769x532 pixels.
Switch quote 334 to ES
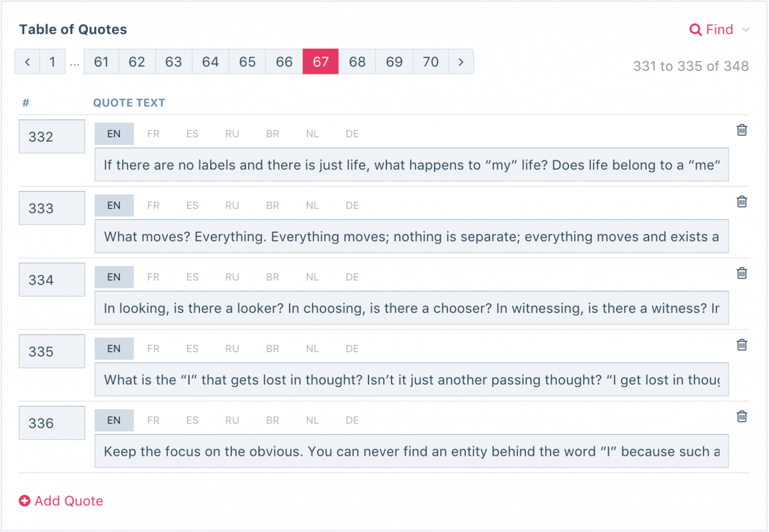click(192, 278)
